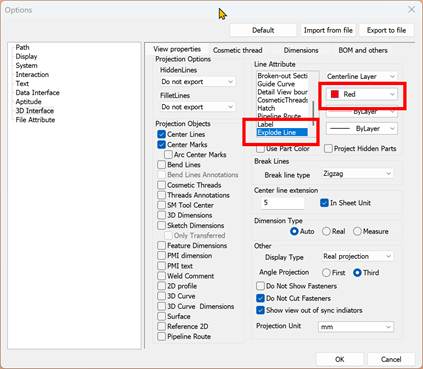The image size is (423, 369).
Task: Enable Project Hidden Parts checkbox
Action: 328,149
